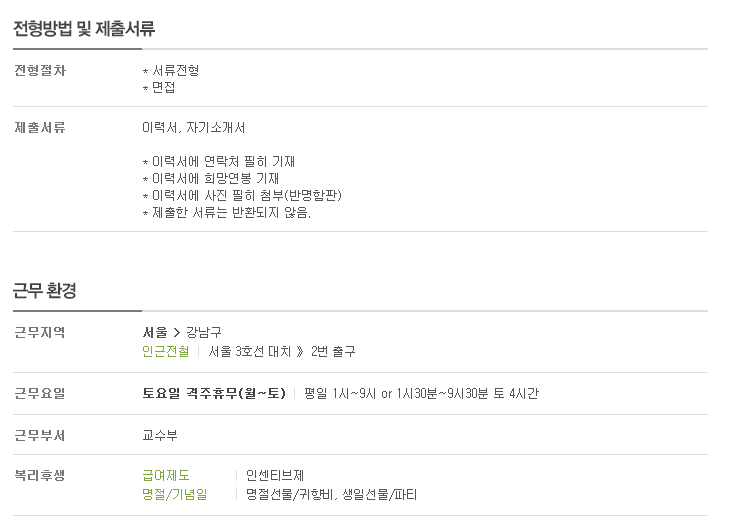This screenshot has height=531, width=732.
Task: Click the 명절/기념일 green label
Action: tap(174, 494)
